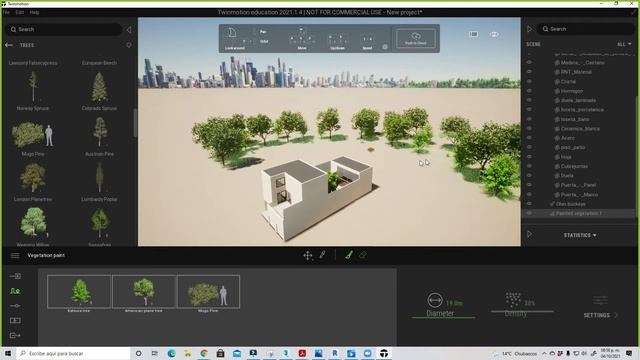
Task: Open the STATISTICS dropdown
Action: click(580, 235)
